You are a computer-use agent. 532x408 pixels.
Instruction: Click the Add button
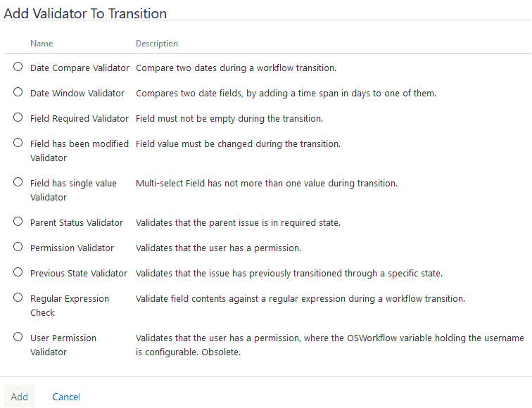tap(19, 397)
